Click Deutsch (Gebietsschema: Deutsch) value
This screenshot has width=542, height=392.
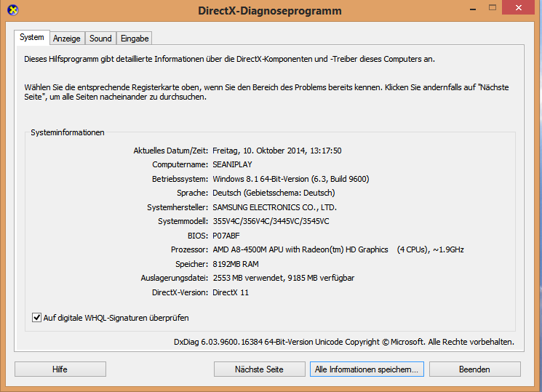(x=274, y=193)
